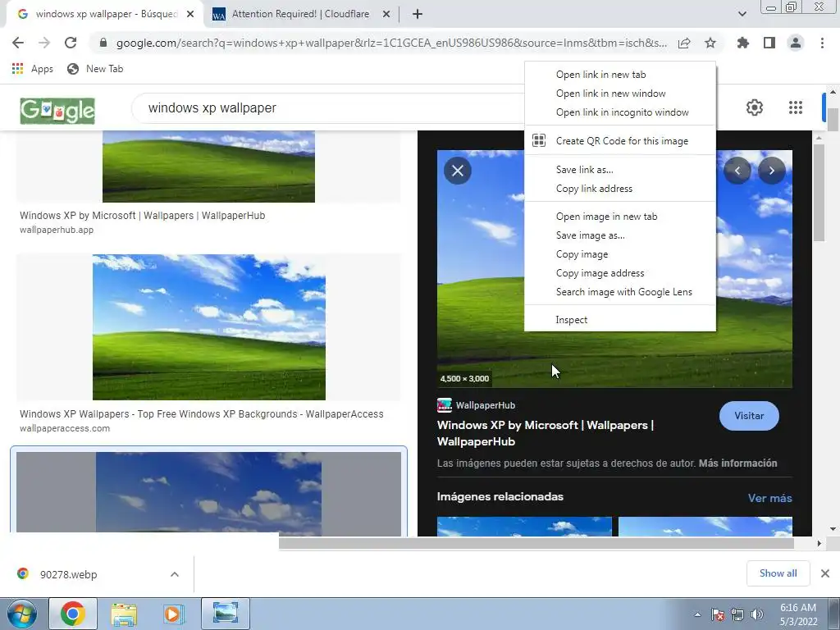Screen dimensions: 840x630
Task: Switch to Attention Required Cloudflare tab
Action: [x=300, y=14]
